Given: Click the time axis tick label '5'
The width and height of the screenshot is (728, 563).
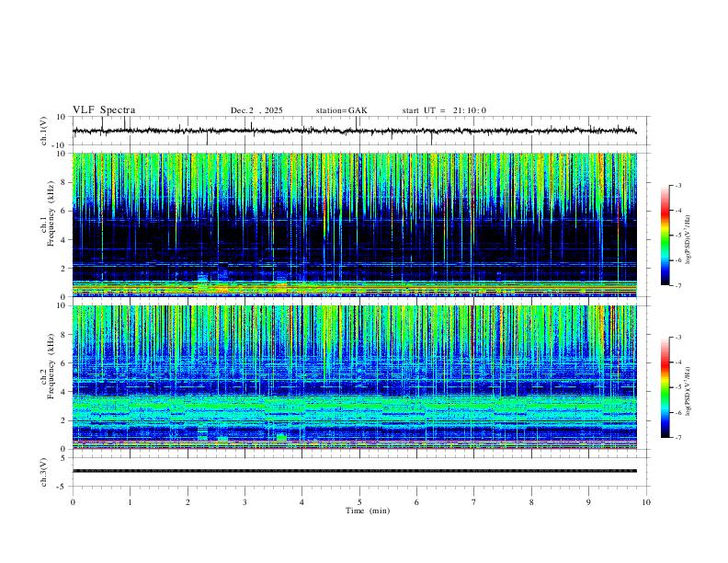Looking at the screenshot, I should pos(359,502).
